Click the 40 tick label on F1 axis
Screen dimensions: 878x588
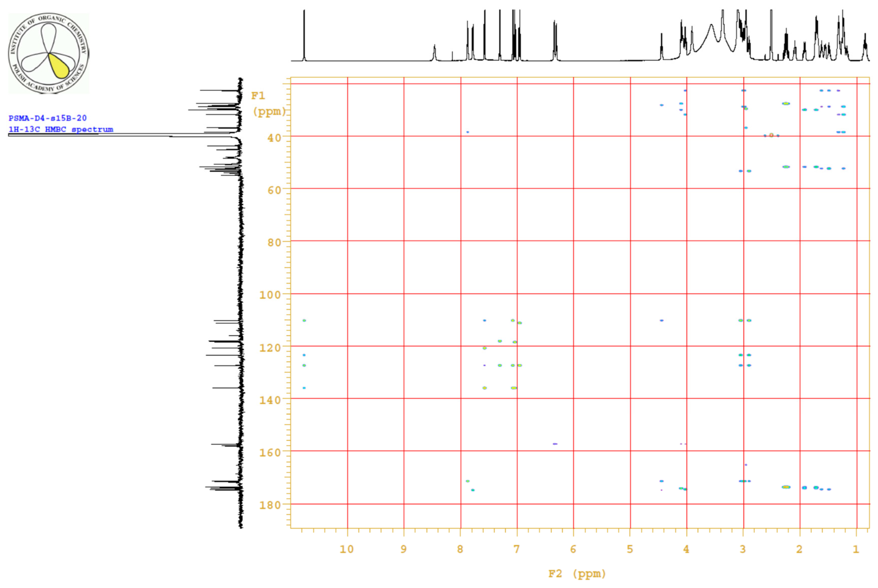click(274, 138)
